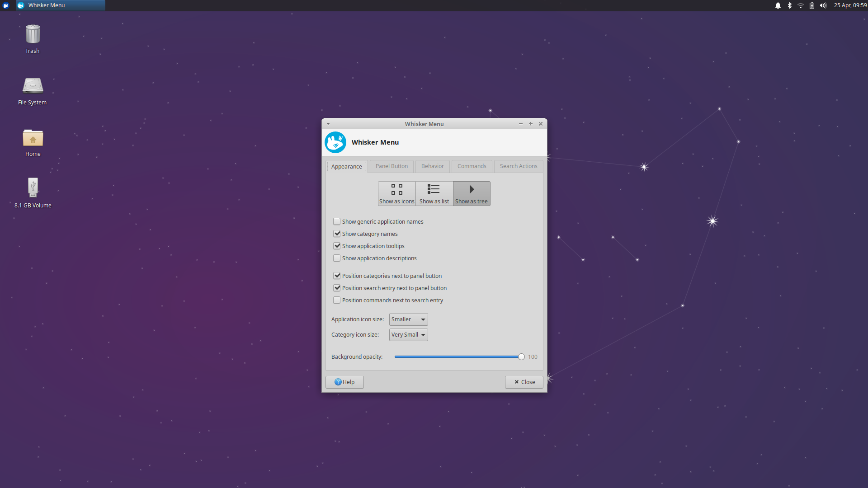Viewport: 868px width, 488px height.
Task: Select Show as icons view
Action: (x=396, y=194)
